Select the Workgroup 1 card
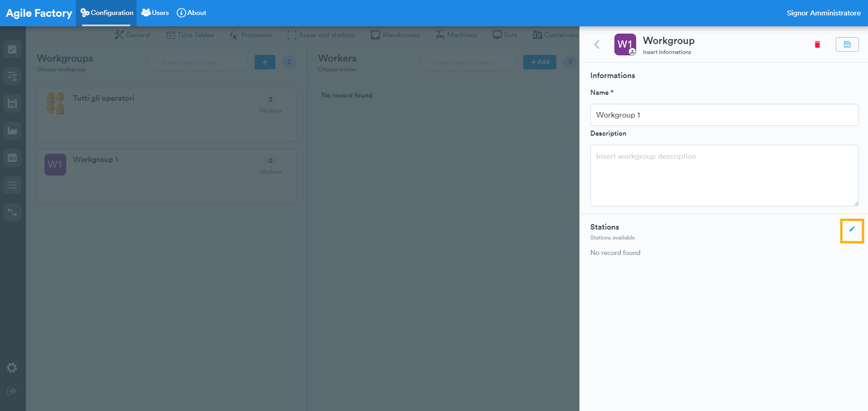The image size is (868, 411). click(x=167, y=176)
